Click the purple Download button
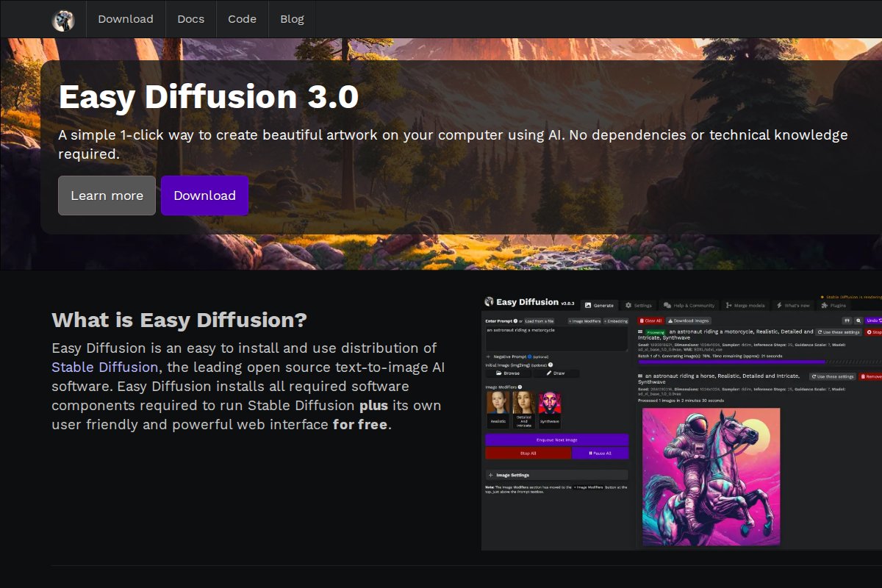 click(x=204, y=196)
